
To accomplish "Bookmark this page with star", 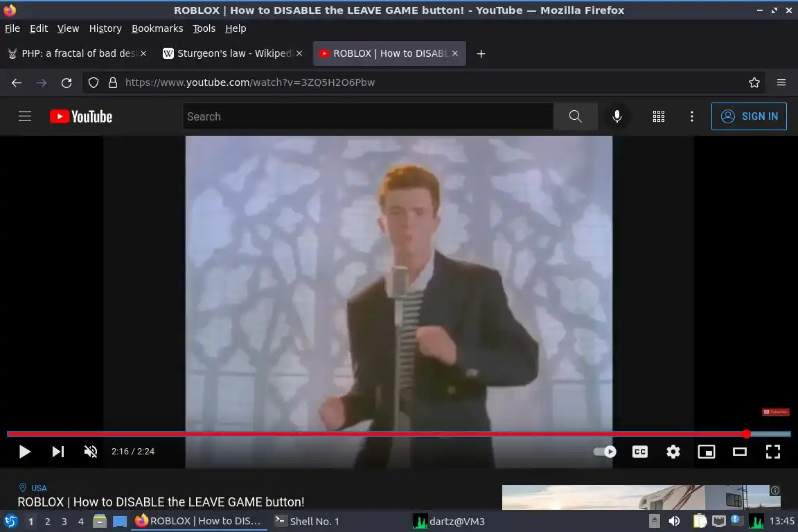I will [754, 82].
